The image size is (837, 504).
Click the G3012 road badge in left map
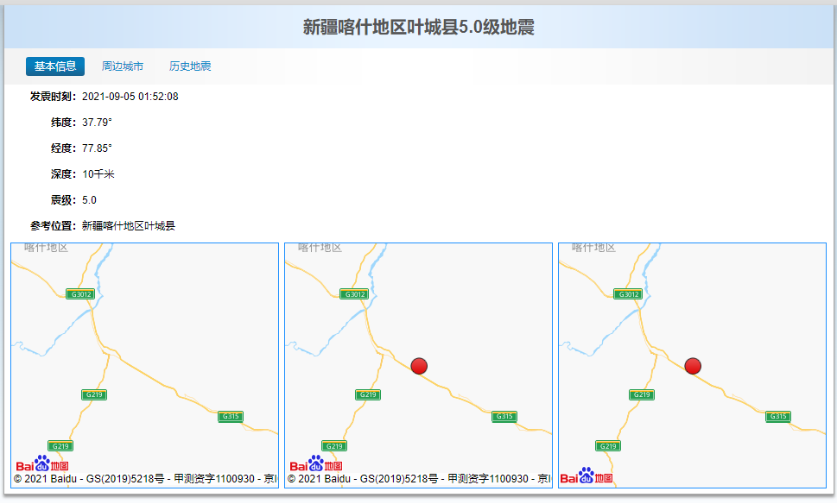tap(80, 294)
